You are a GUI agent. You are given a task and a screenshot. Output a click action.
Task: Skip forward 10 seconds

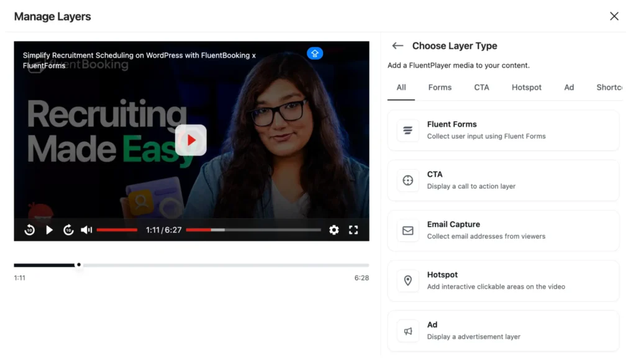tap(68, 230)
